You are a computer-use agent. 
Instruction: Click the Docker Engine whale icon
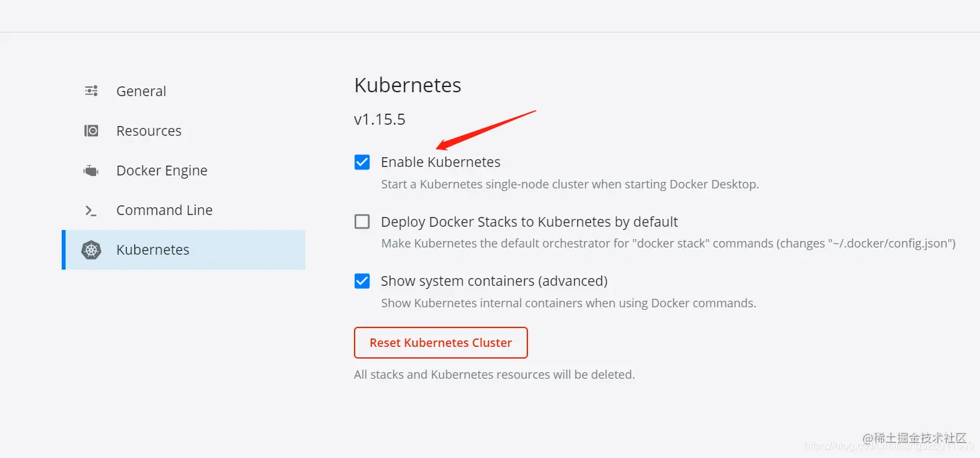click(x=91, y=171)
